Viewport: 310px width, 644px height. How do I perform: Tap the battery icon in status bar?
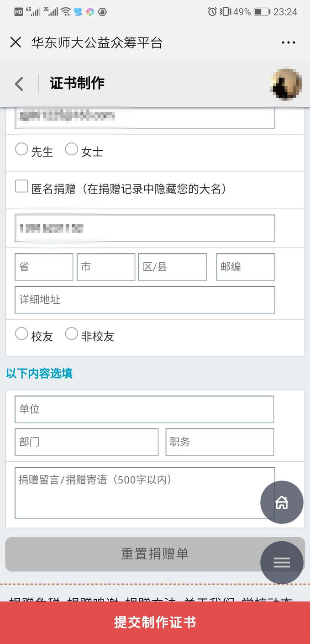(x=262, y=12)
